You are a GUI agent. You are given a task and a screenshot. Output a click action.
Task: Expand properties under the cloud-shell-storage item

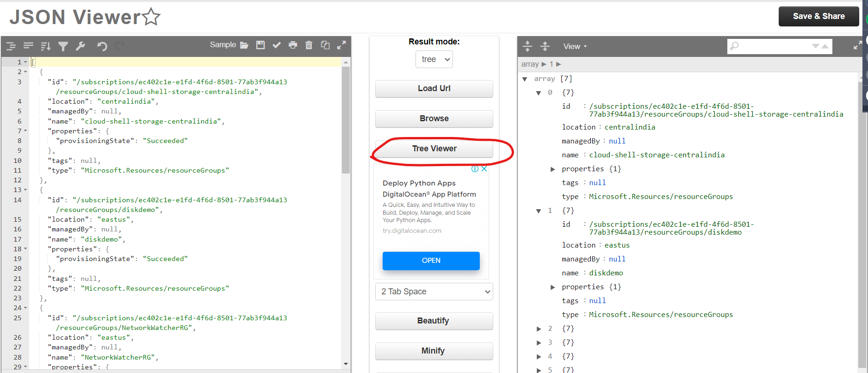[552, 169]
